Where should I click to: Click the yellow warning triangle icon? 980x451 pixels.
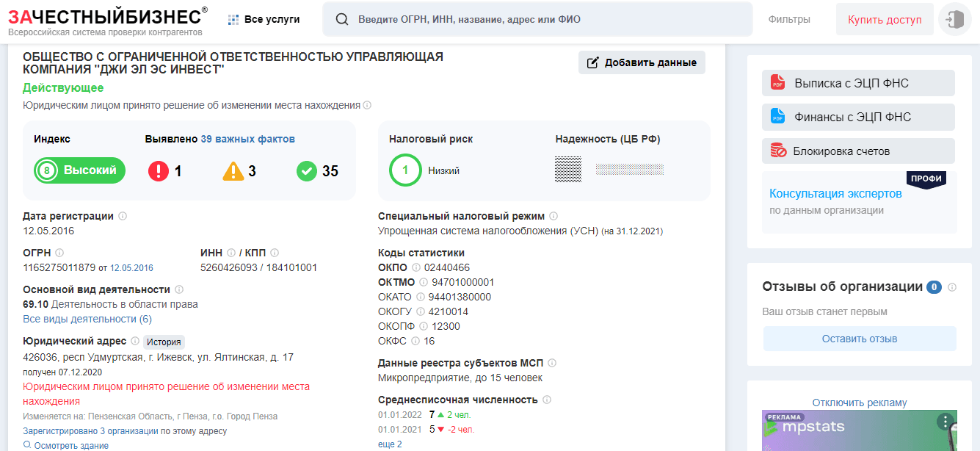click(233, 171)
